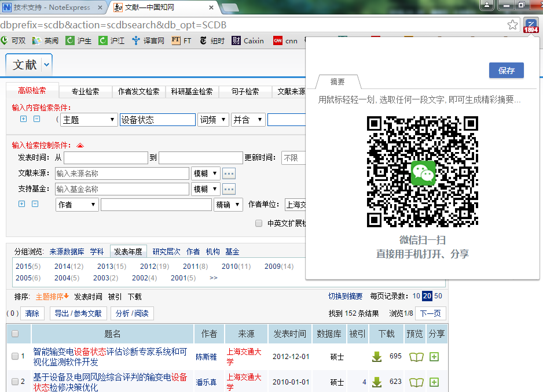Click 切换到摘要 link
This screenshot has height=392, width=543.
(345, 296)
